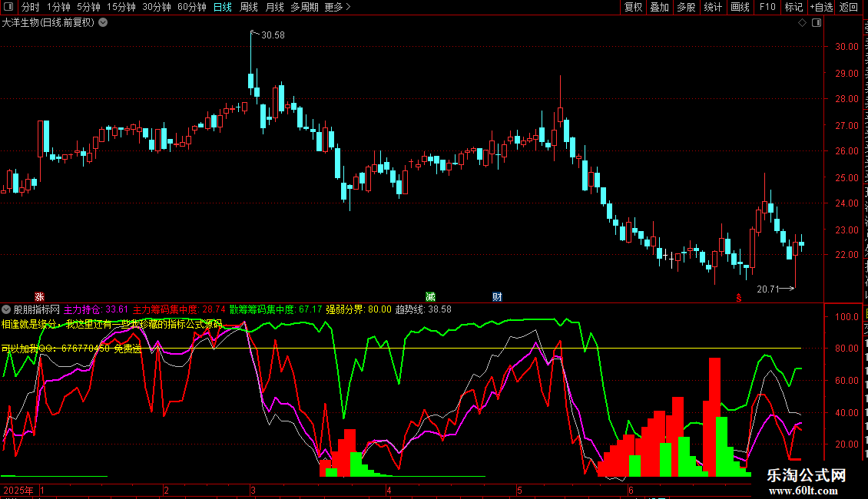This screenshot has height=499, width=868.
Task: Click the 100.0 indicator axis label
Action: click(846, 317)
